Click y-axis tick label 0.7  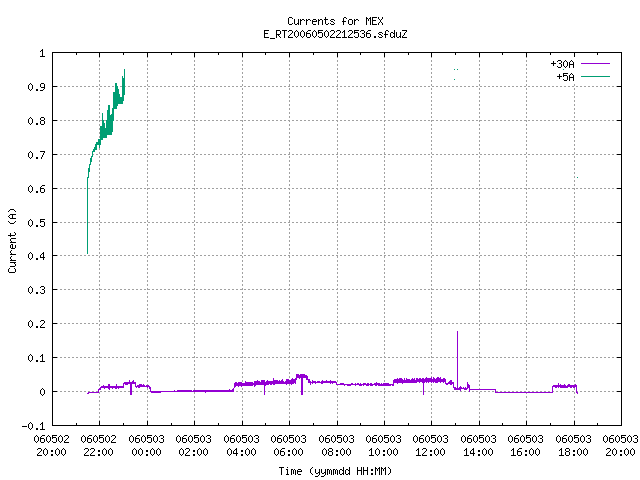click(x=36, y=155)
